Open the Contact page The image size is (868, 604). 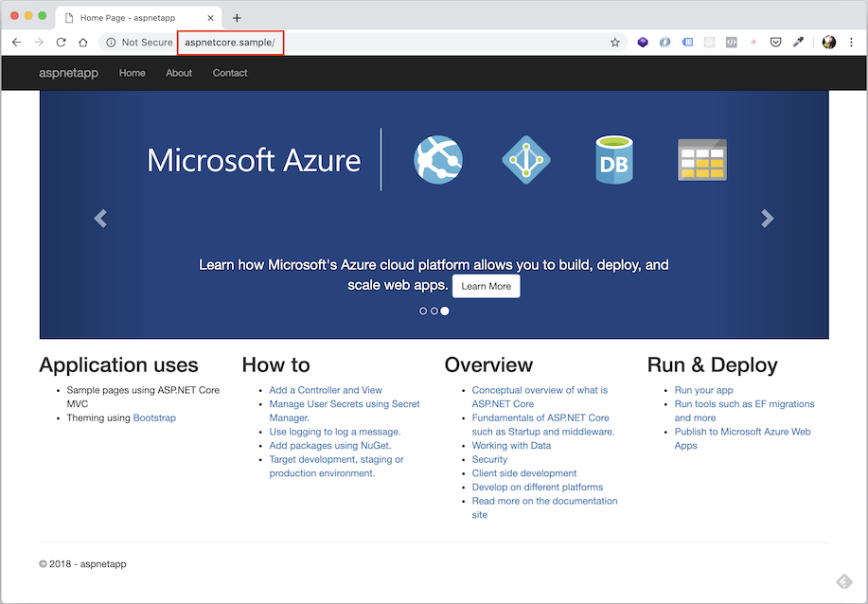point(230,73)
